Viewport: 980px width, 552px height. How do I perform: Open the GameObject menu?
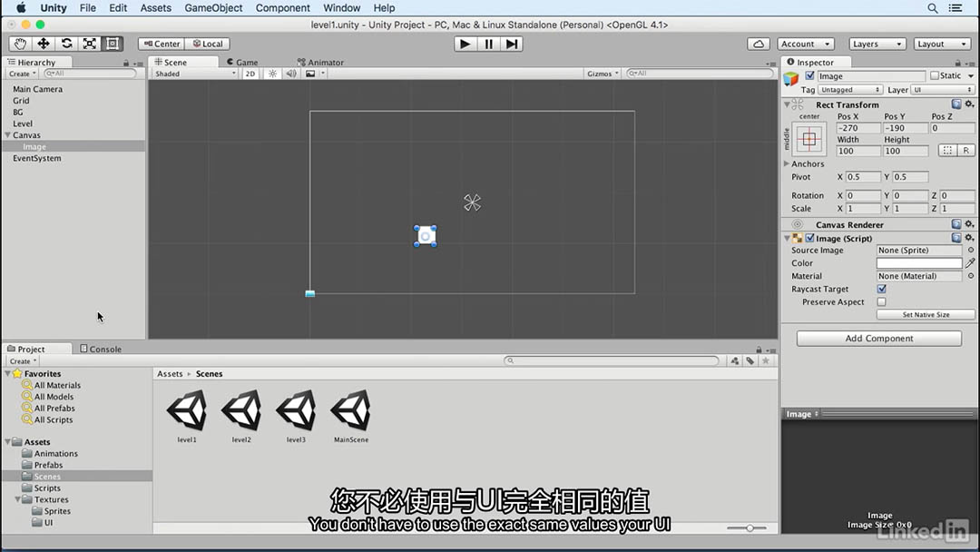tap(213, 8)
